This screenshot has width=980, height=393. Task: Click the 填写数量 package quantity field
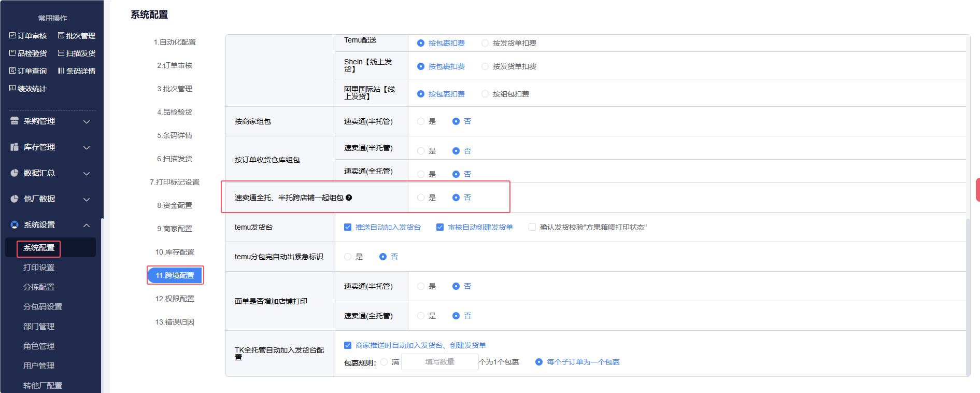pos(439,362)
